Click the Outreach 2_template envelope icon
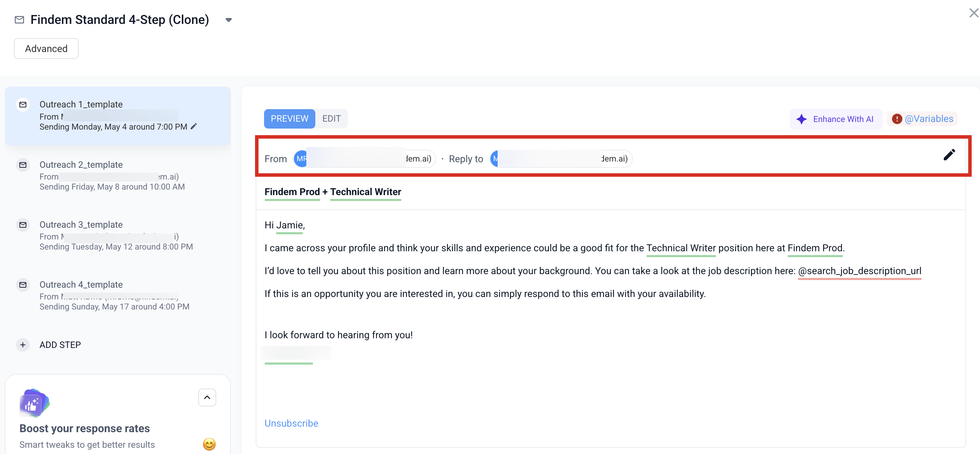 [x=23, y=165]
